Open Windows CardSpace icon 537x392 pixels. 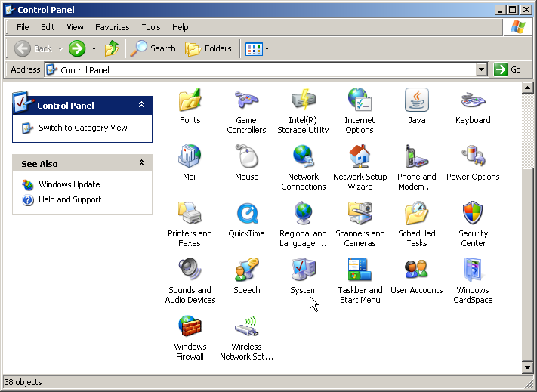click(473, 270)
